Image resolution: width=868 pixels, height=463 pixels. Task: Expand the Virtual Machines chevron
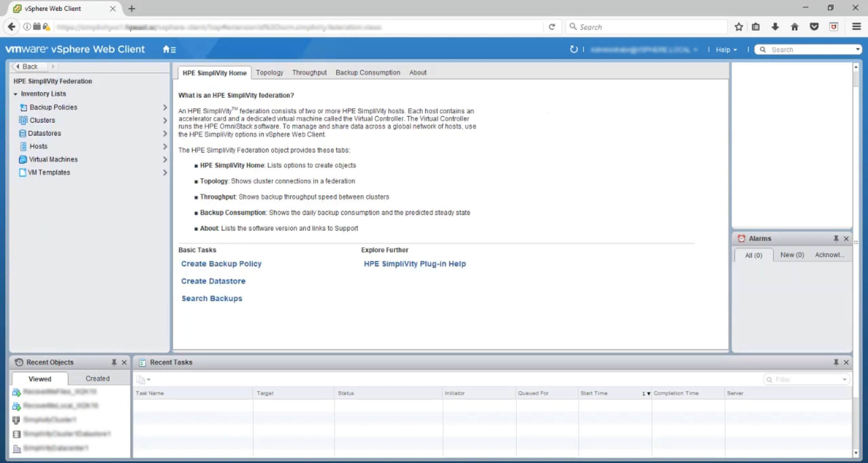coord(165,160)
